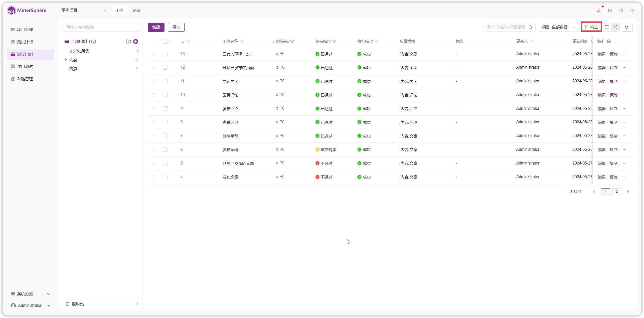Open 接口测试 in sidebar
The image size is (644, 318).
31,66
